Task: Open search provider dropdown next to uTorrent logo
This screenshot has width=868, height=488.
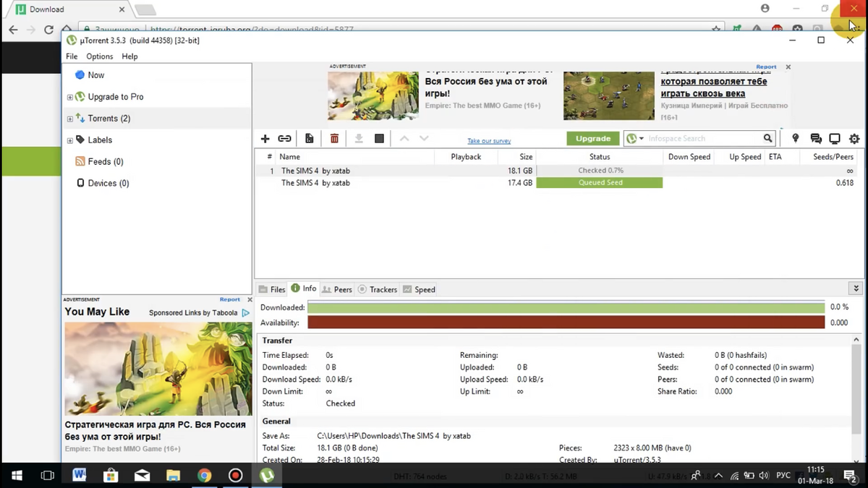Action: [x=642, y=139]
